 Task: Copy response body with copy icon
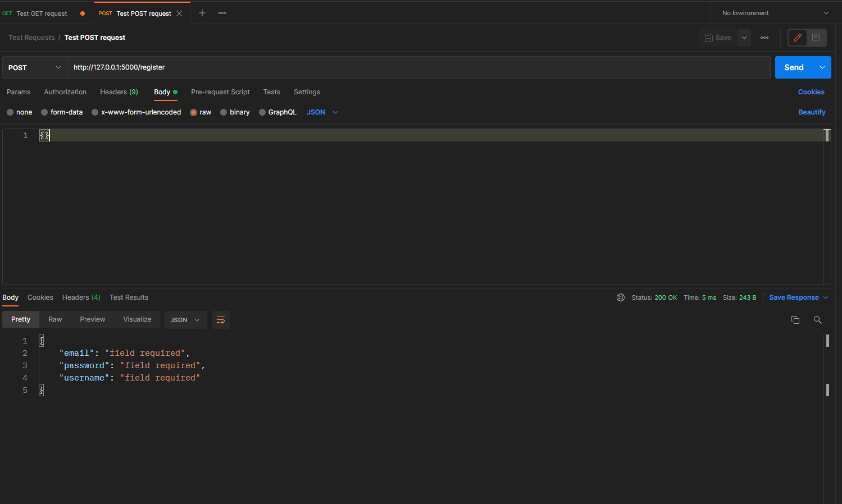click(x=795, y=320)
